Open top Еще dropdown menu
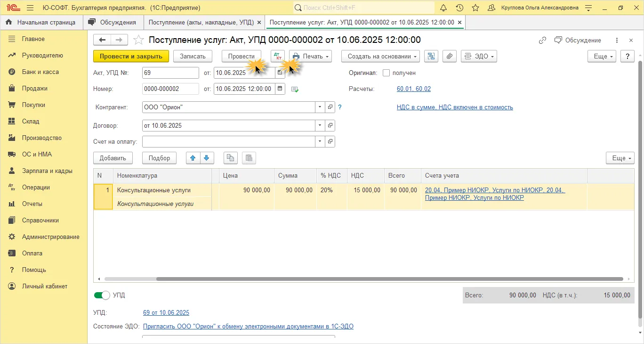This screenshot has height=344, width=644. tap(602, 56)
